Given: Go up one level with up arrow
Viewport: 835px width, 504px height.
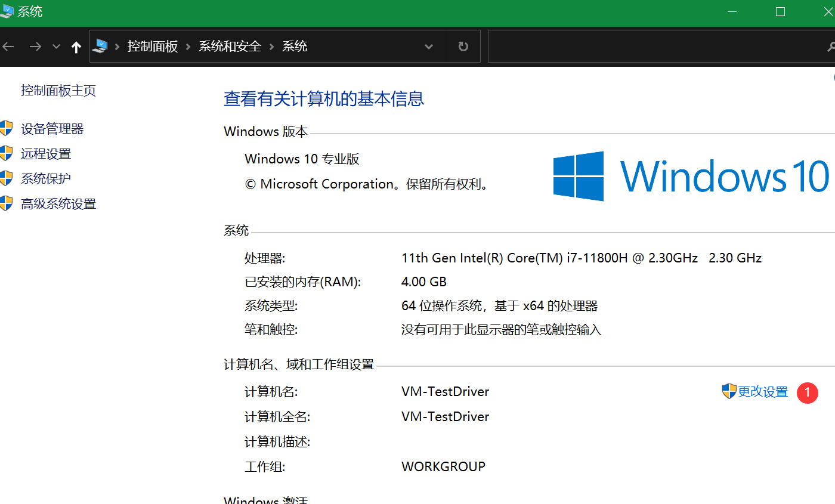Looking at the screenshot, I should (x=76, y=47).
